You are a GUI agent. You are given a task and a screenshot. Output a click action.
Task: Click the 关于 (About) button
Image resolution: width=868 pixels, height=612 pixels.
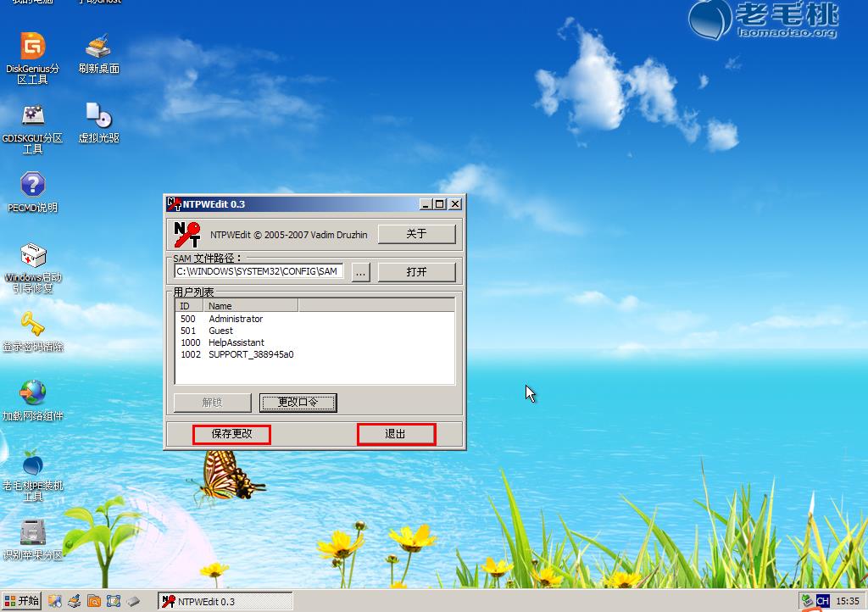tap(416, 234)
